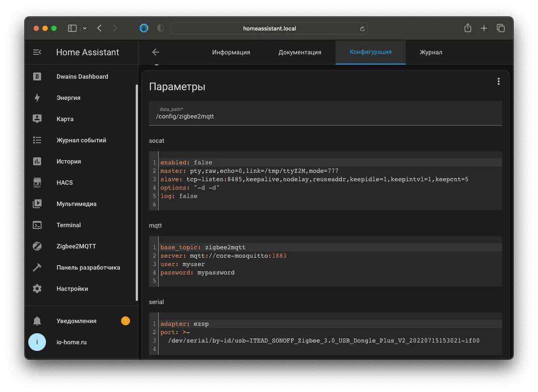Screen dimensions: 538x392
Task: Open io-home.ru user profile
Action: tap(81, 342)
